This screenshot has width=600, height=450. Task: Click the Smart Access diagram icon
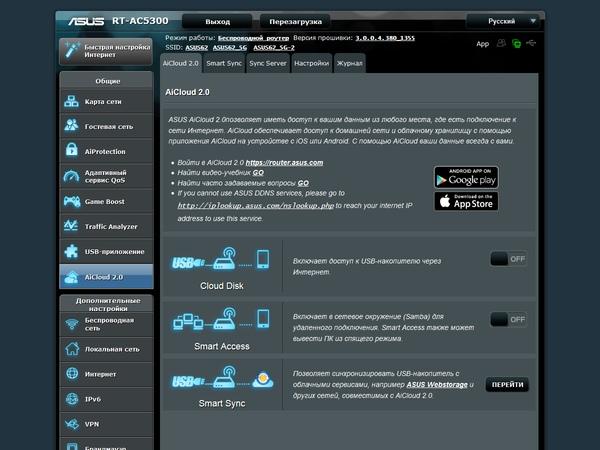click(x=221, y=319)
